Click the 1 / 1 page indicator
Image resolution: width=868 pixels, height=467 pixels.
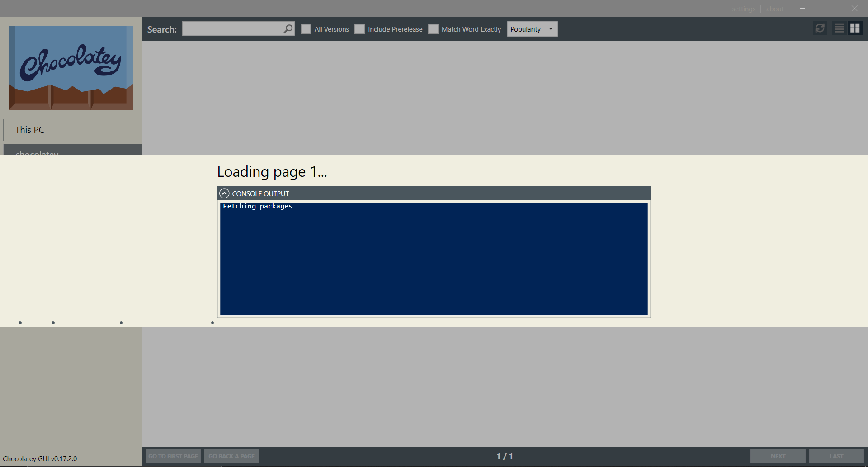coord(505,457)
